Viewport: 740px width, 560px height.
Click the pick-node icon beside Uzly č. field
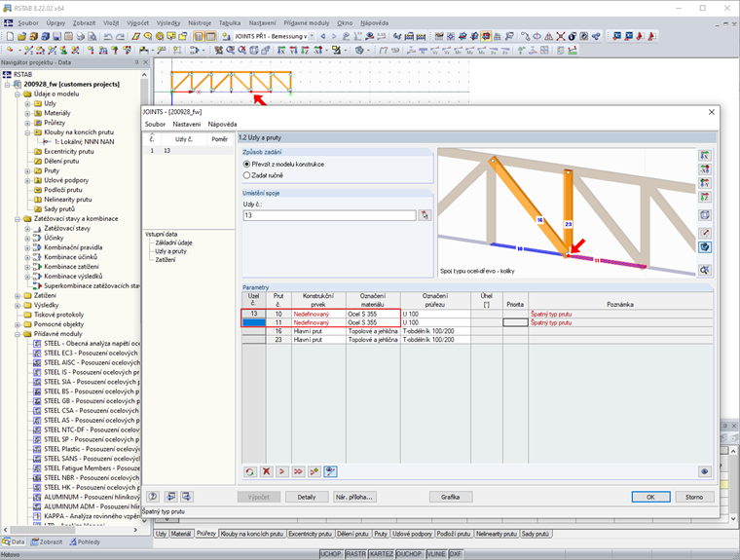(x=425, y=215)
